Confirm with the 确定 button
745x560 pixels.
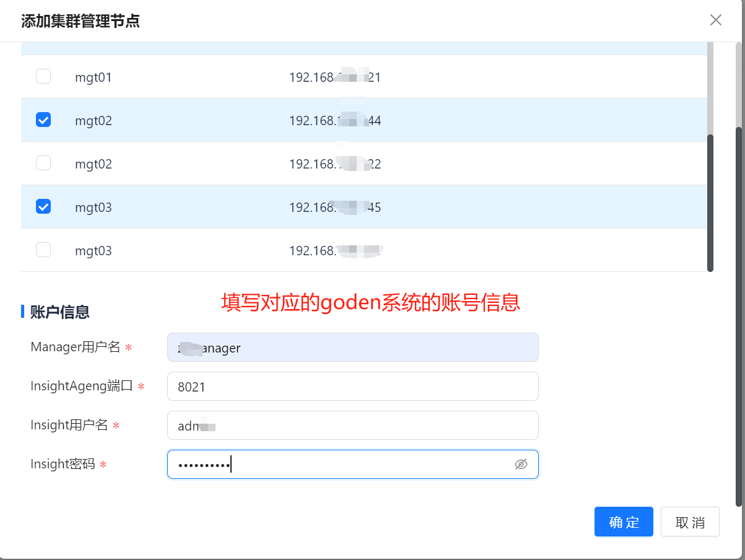pos(624,522)
